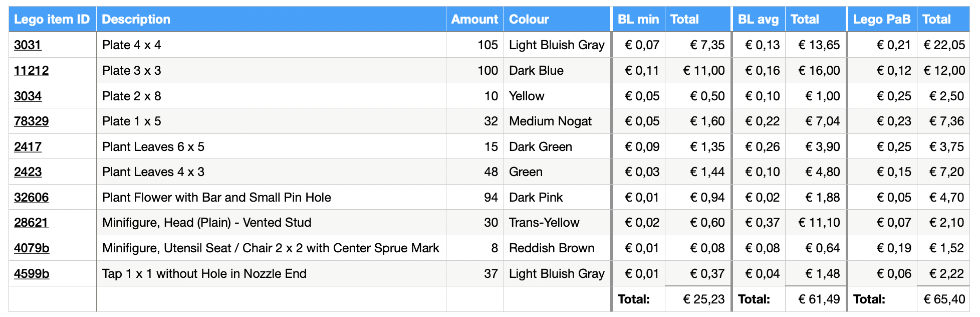Viewport: 980px width, 317px height.
Task: Select the BL avg column header
Action: [758, 20]
